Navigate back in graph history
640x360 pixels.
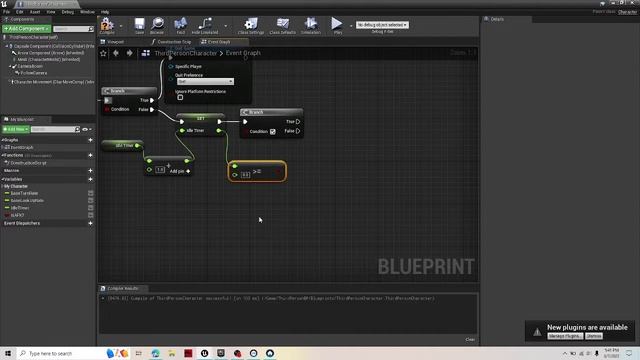click(116, 53)
